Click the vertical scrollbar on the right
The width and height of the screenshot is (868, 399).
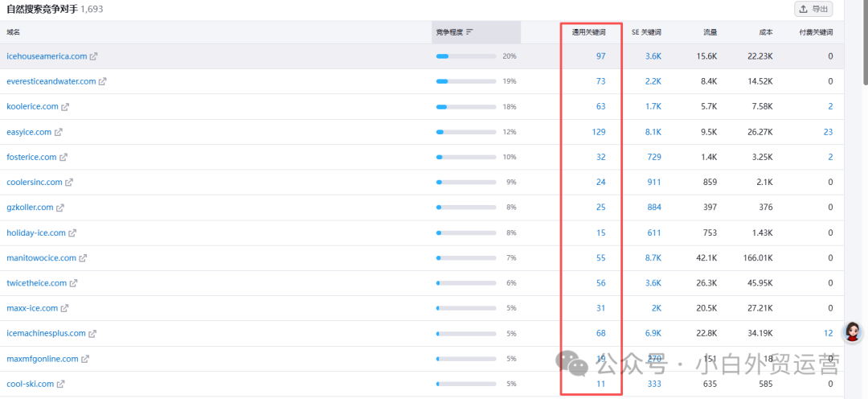tap(866, 43)
